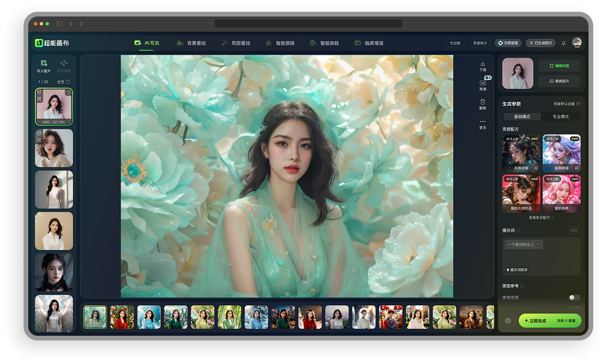Select 专业模式 professional mode

coord(561,116)
